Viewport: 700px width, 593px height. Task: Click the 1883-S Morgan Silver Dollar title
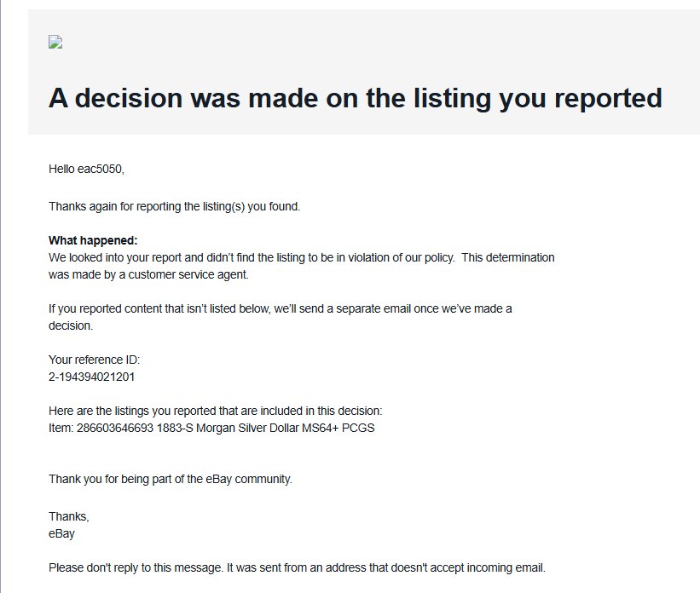coord(266,428)
